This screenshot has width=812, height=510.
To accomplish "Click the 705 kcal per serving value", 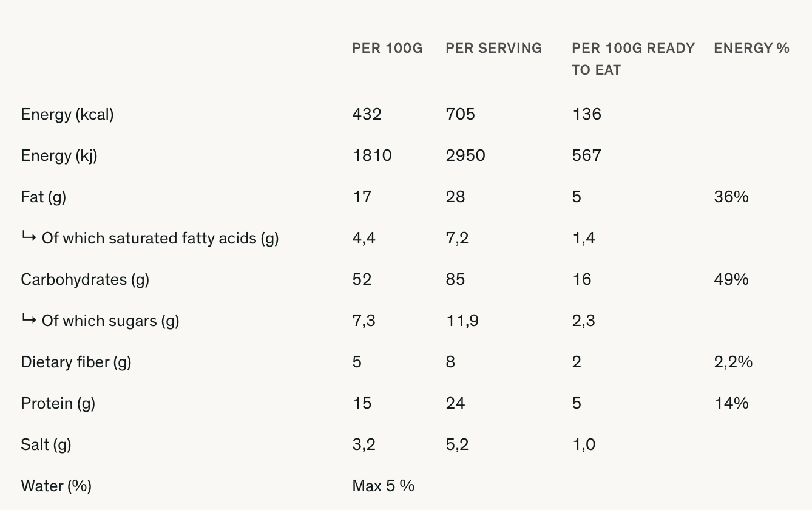I will (460, 114).
